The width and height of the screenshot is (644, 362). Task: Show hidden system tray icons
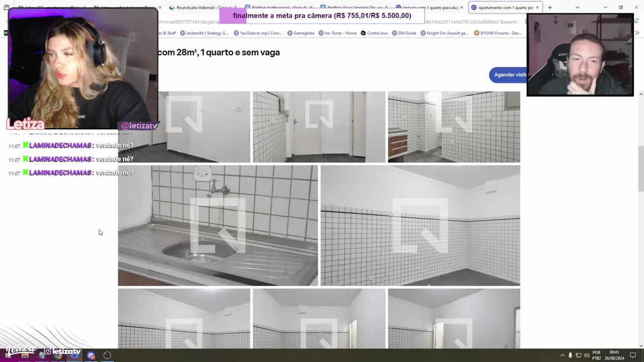coord(562,355)
